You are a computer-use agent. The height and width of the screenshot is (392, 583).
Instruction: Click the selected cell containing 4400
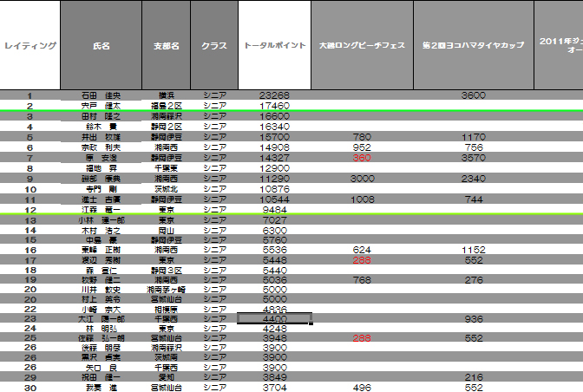tap(274, 318)
